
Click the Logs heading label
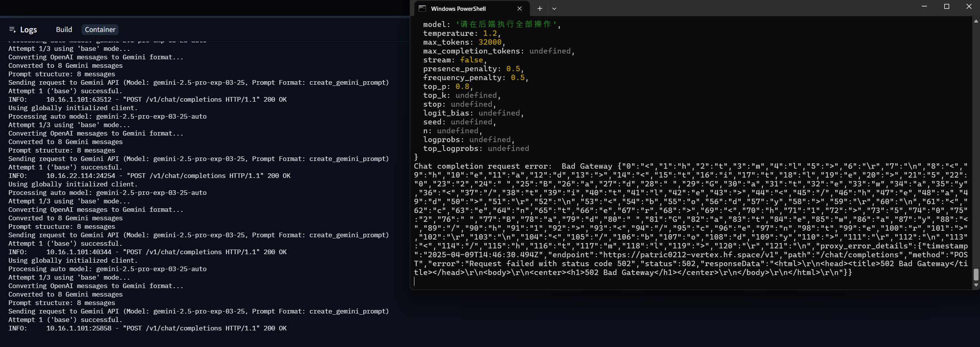(28, 30)
